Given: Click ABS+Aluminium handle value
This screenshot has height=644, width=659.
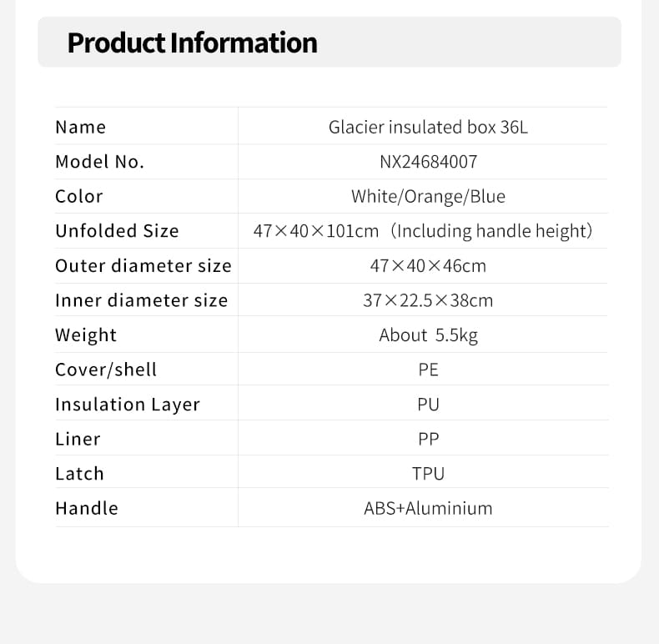Looking at the screenshot, I should coord(428,508).
